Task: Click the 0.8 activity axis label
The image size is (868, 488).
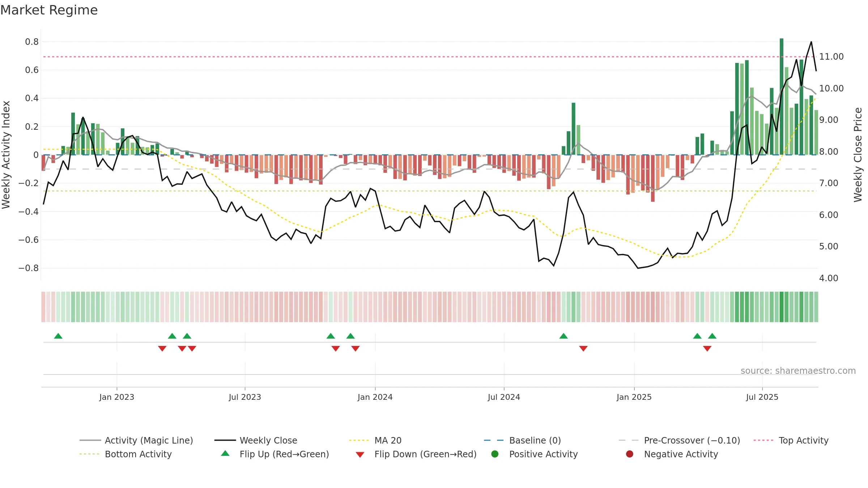Action: (x=32, y=42)
